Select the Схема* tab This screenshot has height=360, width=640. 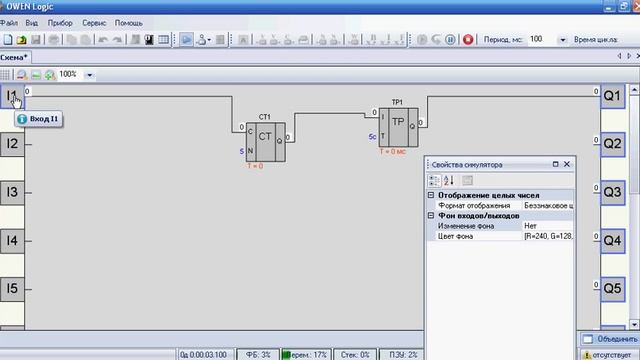point(14,58)
